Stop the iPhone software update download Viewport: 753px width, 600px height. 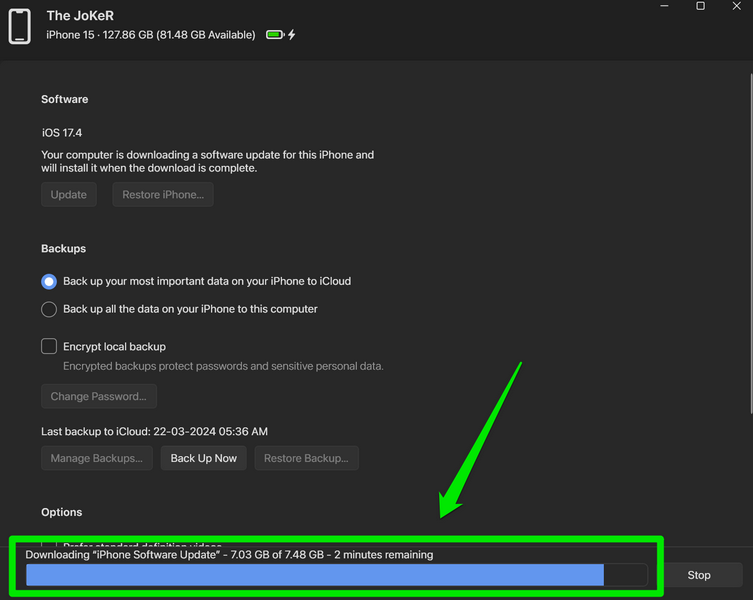[x=699, y=575]
